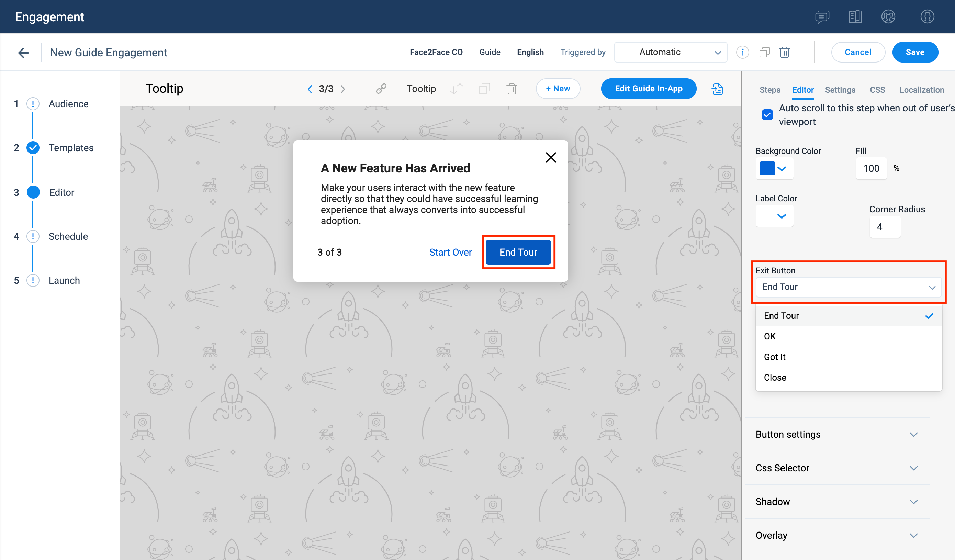The height and width of the screenshot is (560, 955).
Task: Click the English language label
Action: (530, 52)
